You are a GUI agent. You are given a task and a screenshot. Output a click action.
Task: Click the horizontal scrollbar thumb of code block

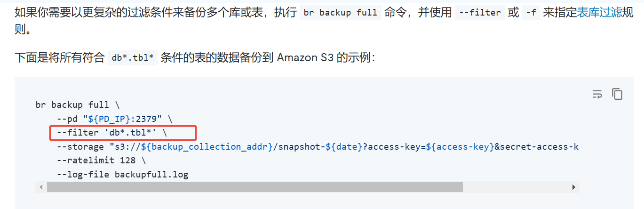254,187
